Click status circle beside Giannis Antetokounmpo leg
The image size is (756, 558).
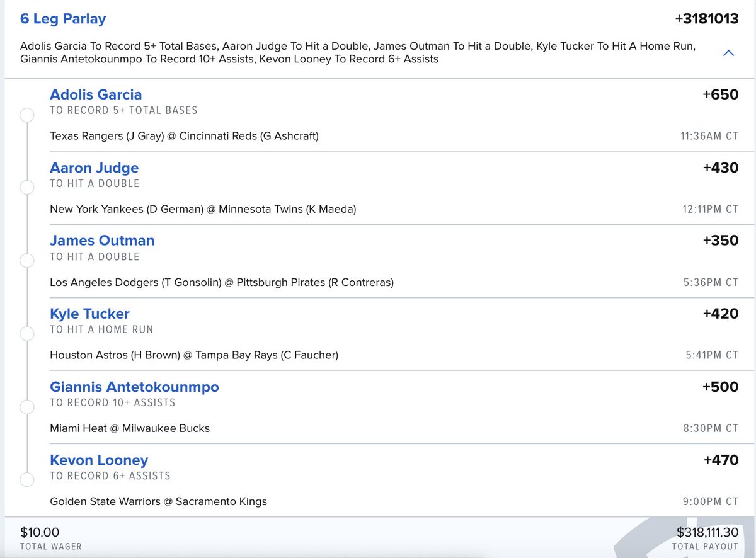click(27, 407)
